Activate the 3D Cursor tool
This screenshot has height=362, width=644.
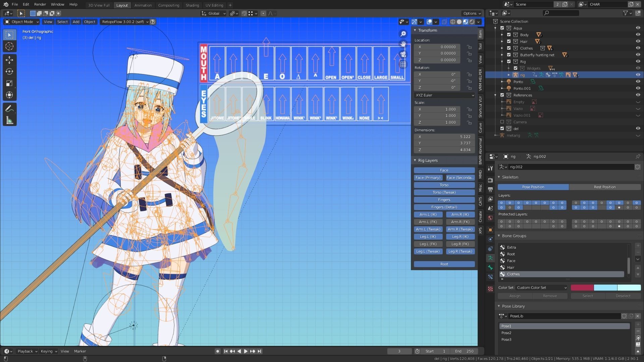(x=9, y=47)
